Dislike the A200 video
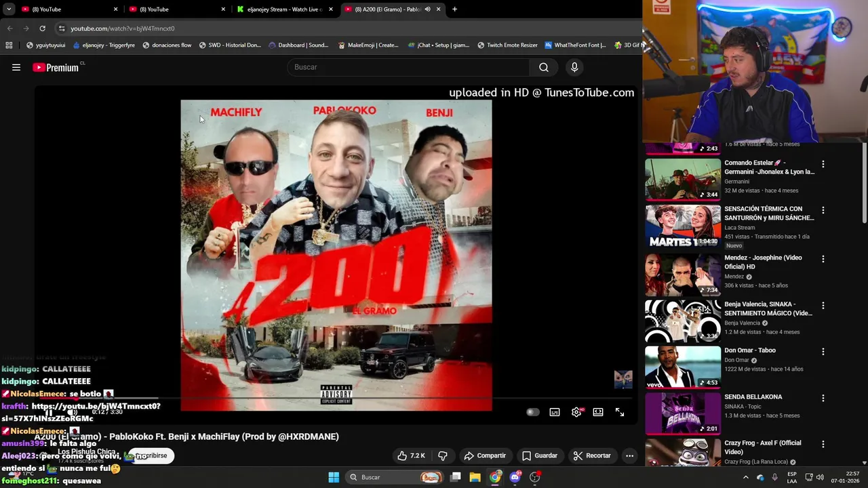868x488 pixels. (443, 455)
